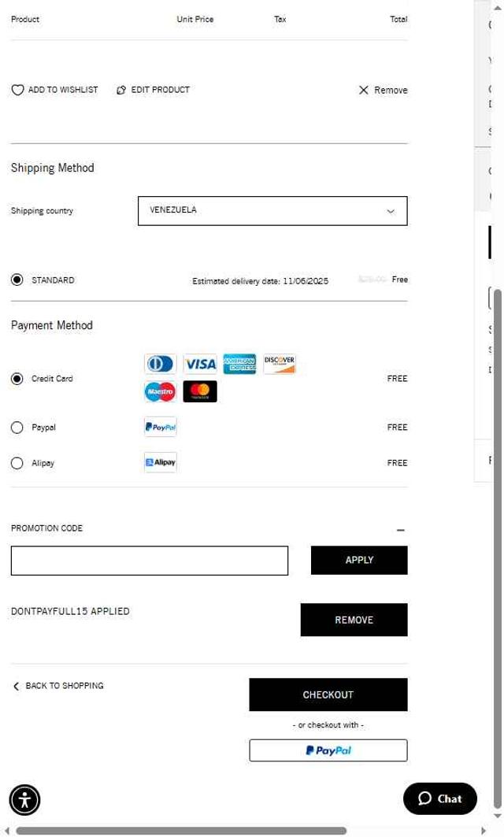
Task: Select the Standard shipping radio button
Action: [x=17, y=280]
